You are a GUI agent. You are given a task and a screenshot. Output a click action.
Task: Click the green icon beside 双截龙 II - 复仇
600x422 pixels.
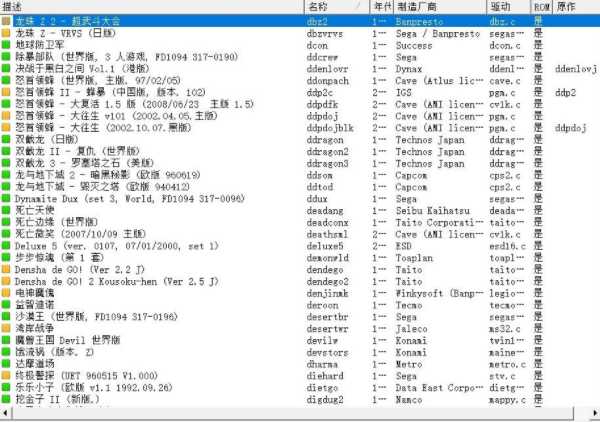[6, 151]
